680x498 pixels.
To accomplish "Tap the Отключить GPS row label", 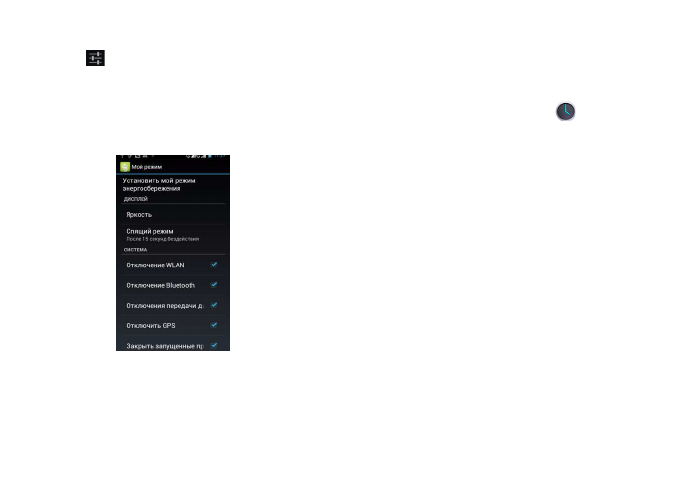I will [x=151, y=326].
